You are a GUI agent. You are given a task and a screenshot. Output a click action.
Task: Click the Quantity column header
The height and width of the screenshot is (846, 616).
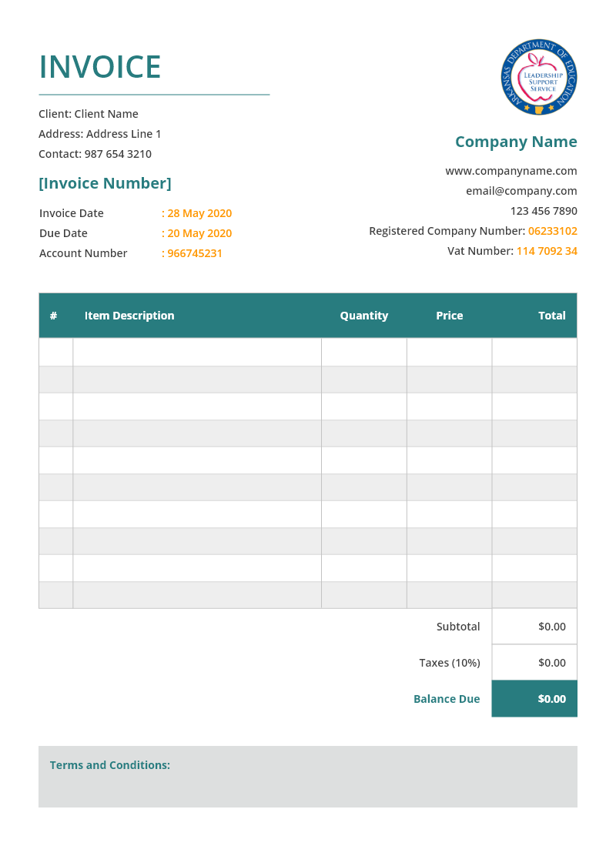pyautogui.click(x=364, y=316)
